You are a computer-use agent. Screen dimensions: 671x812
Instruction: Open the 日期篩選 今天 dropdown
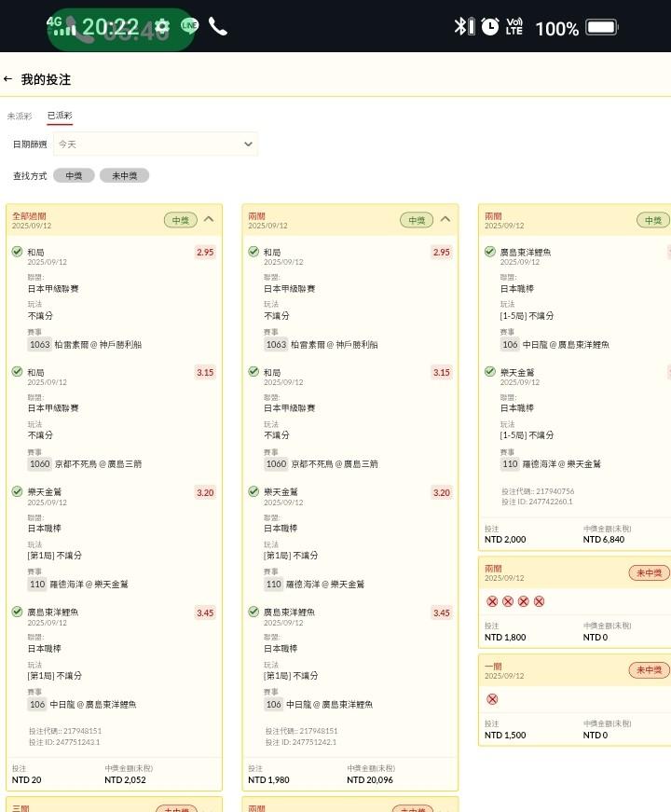pyautogui.click(x=155, y=145)
